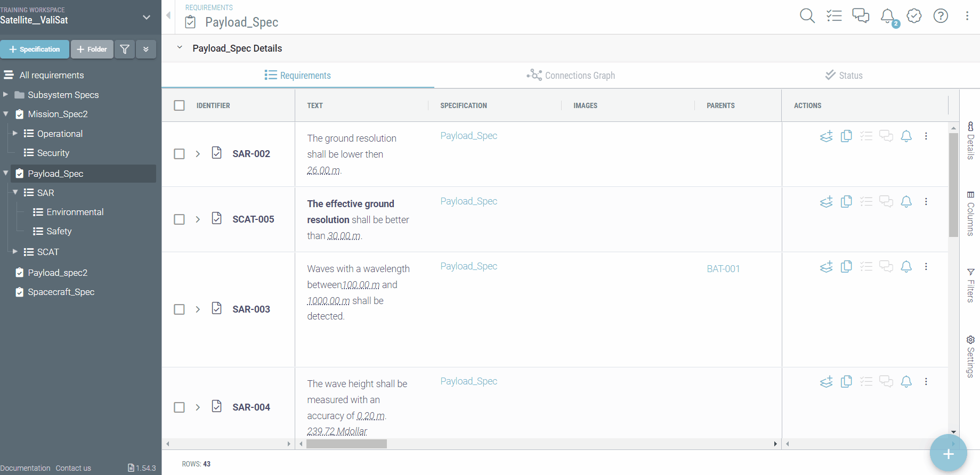This screenshot has width=980, height=475.
Task: Click the filter funnel icon in sidebar
Action: [125, 50]
